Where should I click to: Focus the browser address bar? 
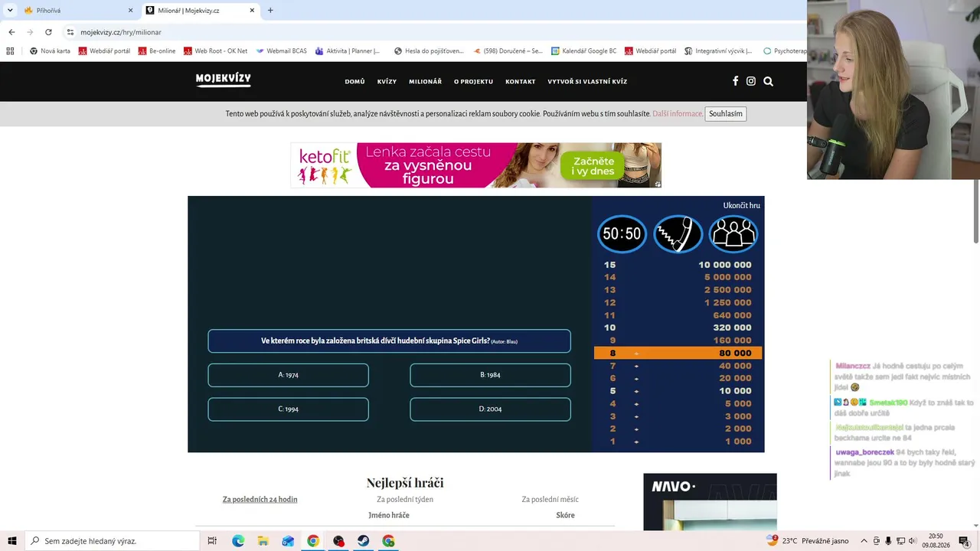coord(429,32)
